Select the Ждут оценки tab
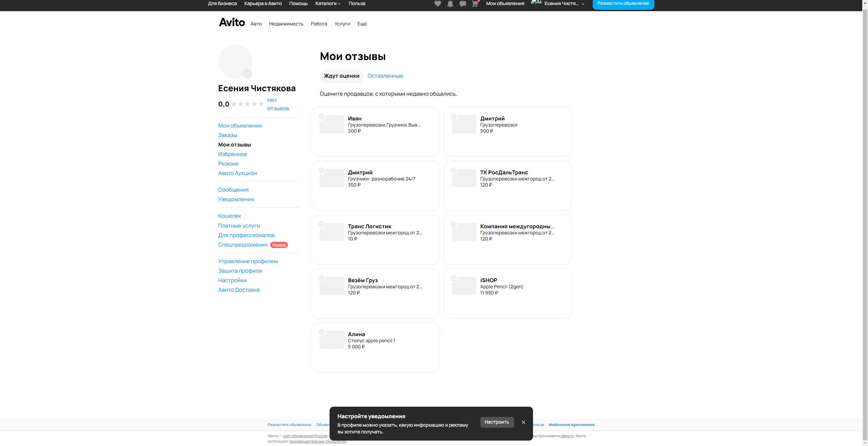 click(341, 76)
